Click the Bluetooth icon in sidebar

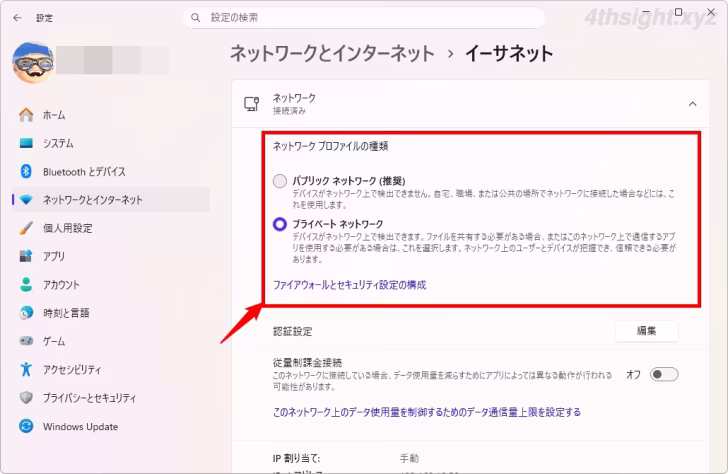click(x=26, y=171)
